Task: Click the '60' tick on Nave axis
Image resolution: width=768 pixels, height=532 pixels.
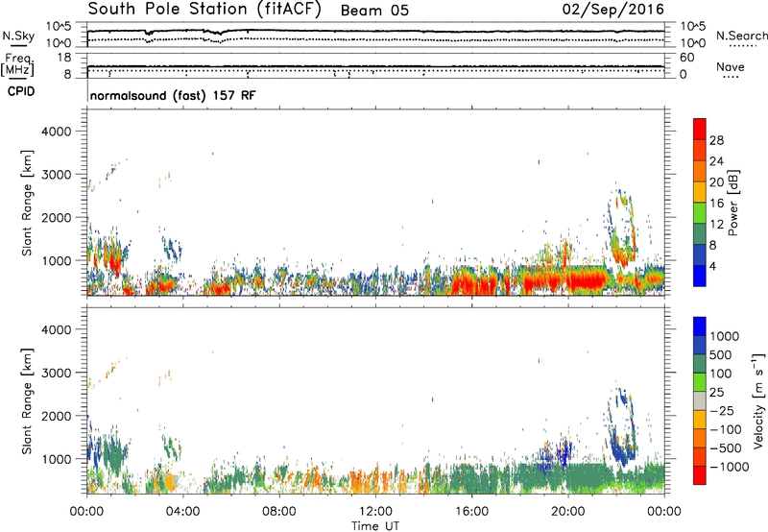Action: pyautogui.click(x=686, y=58)
